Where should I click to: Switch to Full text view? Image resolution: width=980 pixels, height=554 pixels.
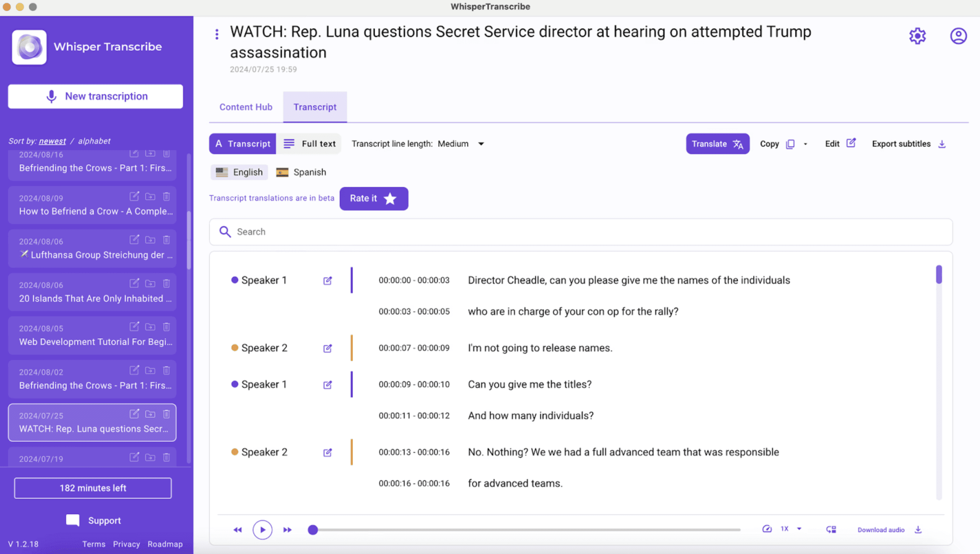click(x=309, y=144)
